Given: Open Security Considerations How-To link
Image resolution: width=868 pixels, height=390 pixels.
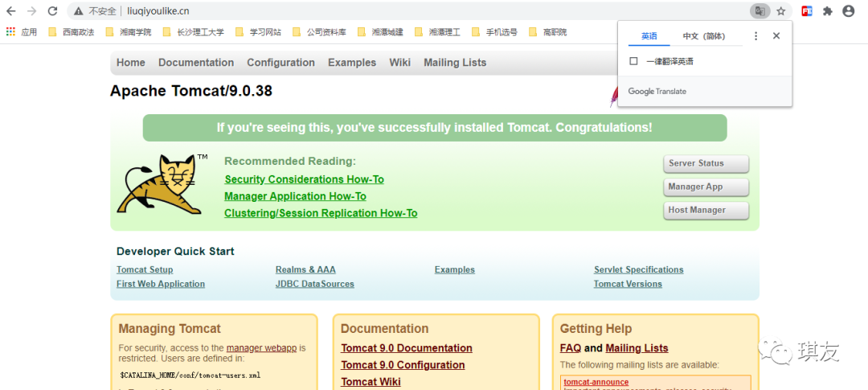Looking at the screenshot, I should 304,179.
